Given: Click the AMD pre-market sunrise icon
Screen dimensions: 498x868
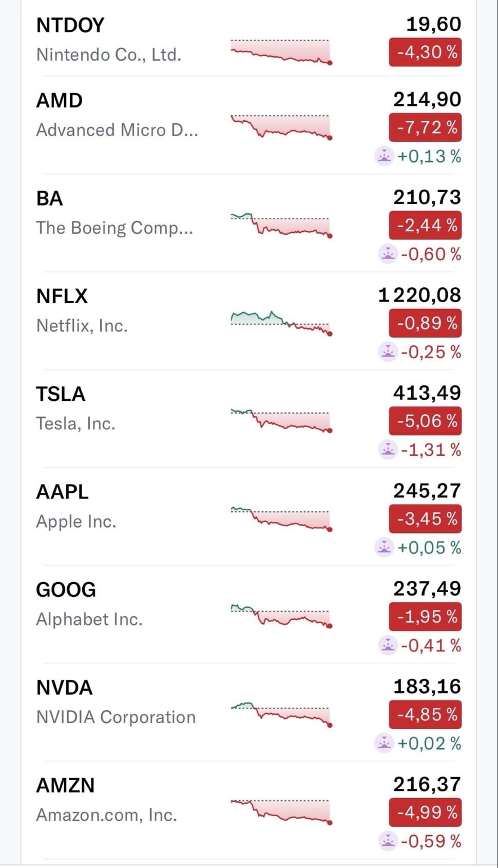Looking at the screenshot, I should point(384,156).
